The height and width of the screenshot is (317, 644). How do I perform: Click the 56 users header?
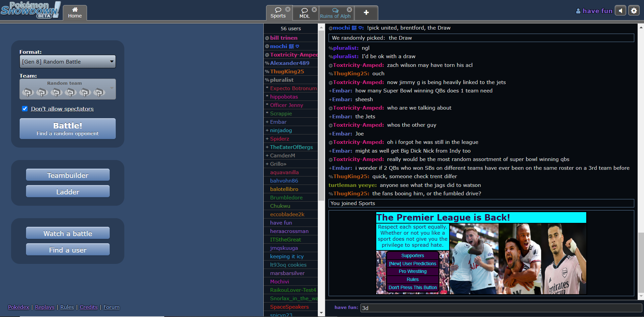(291, 29)
